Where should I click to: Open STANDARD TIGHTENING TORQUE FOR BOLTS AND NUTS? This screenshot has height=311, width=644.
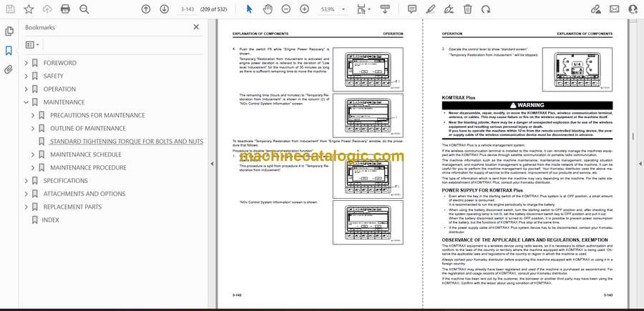[x=127, y=142]
